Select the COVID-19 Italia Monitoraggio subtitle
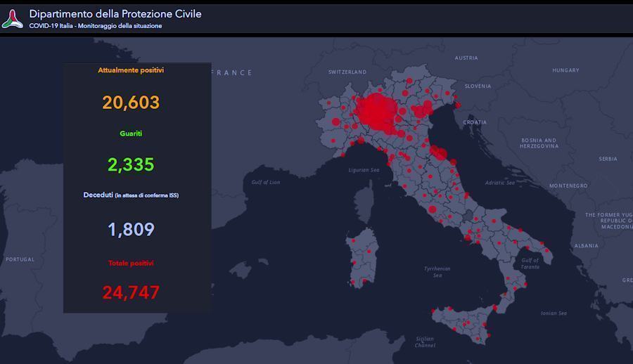Viewport: 633px width, 364px height. coord(96,26)
